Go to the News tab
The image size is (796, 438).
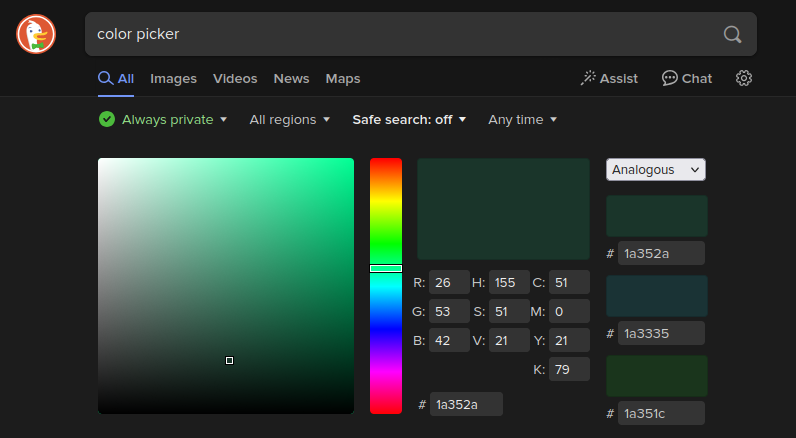coord(291,78)
